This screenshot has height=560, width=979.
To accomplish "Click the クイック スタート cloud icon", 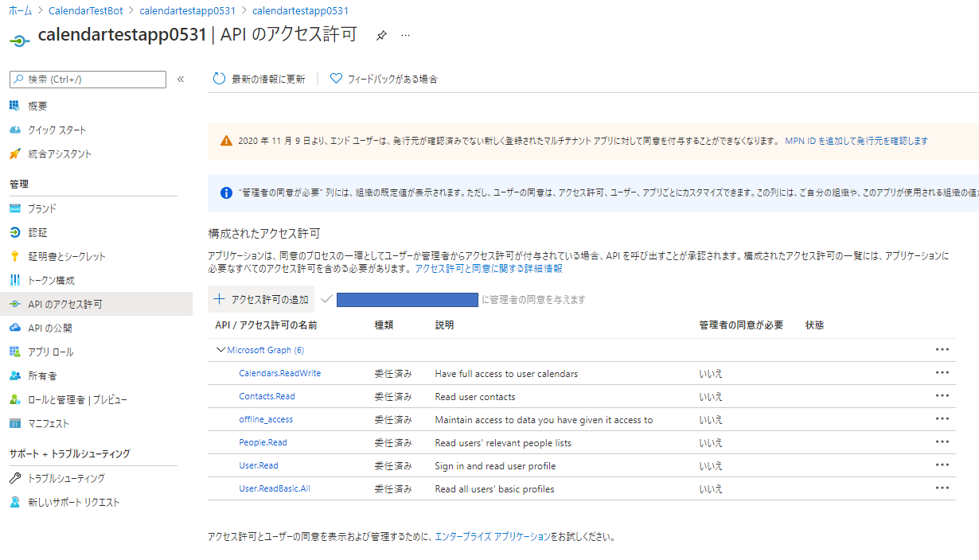I will (14, 130).
